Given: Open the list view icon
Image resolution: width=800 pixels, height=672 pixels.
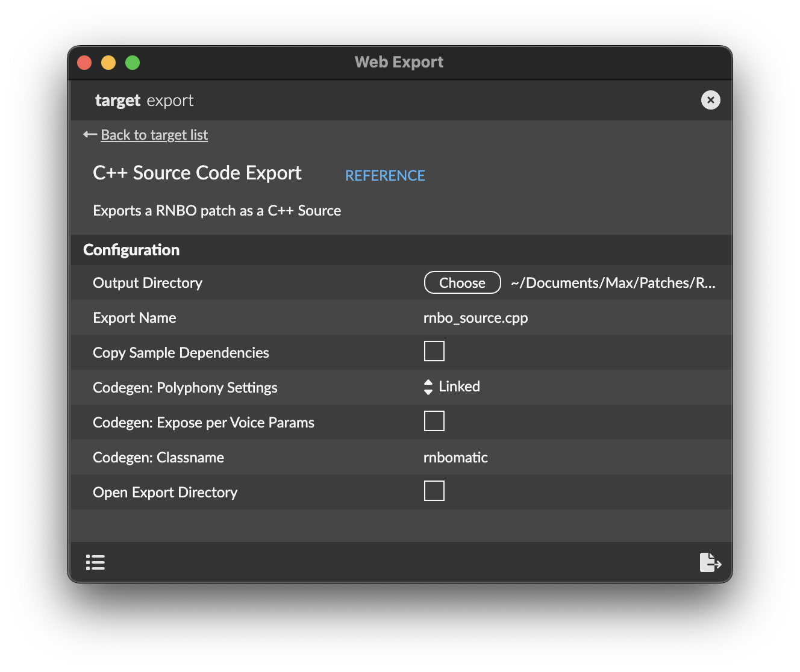Looking at the screenshot, I should coord(95,562).
